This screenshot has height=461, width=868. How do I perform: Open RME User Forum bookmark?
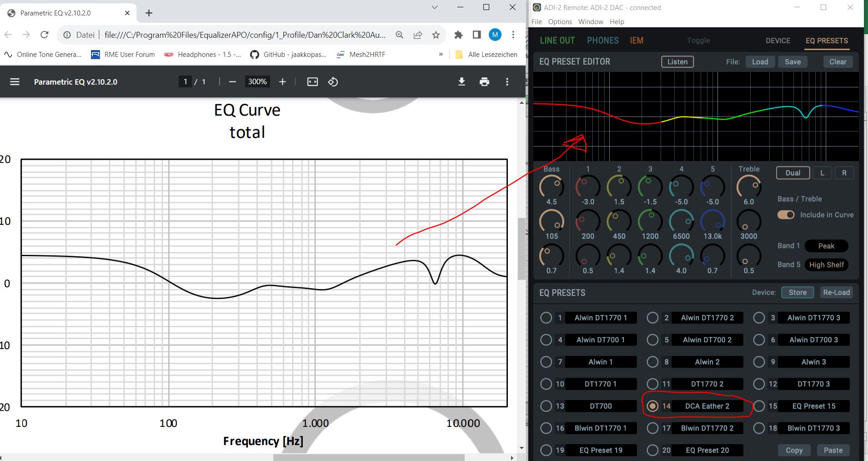click(x=123, y=55)
